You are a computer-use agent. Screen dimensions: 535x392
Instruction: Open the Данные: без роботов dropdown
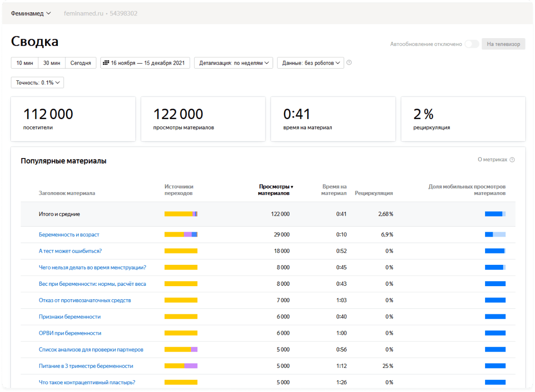coord(310,63)
